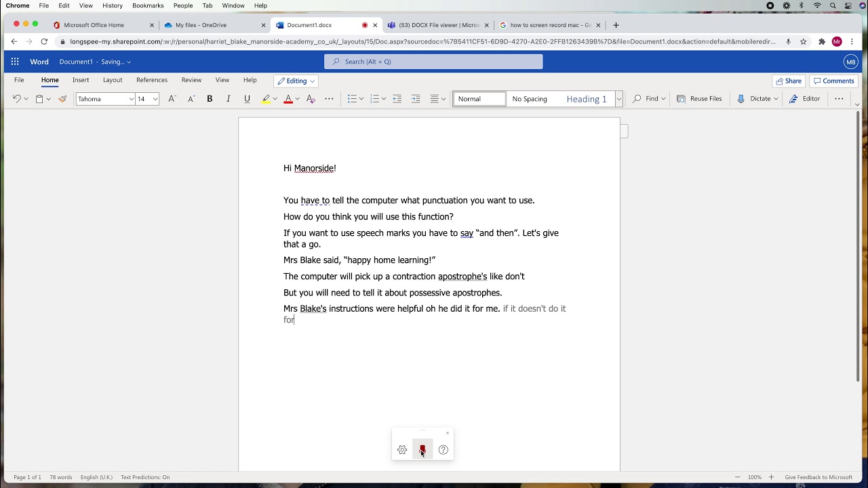Switch to the Review ribbon tab
Viewport: 868px width, 488px height.
(191, 80)
